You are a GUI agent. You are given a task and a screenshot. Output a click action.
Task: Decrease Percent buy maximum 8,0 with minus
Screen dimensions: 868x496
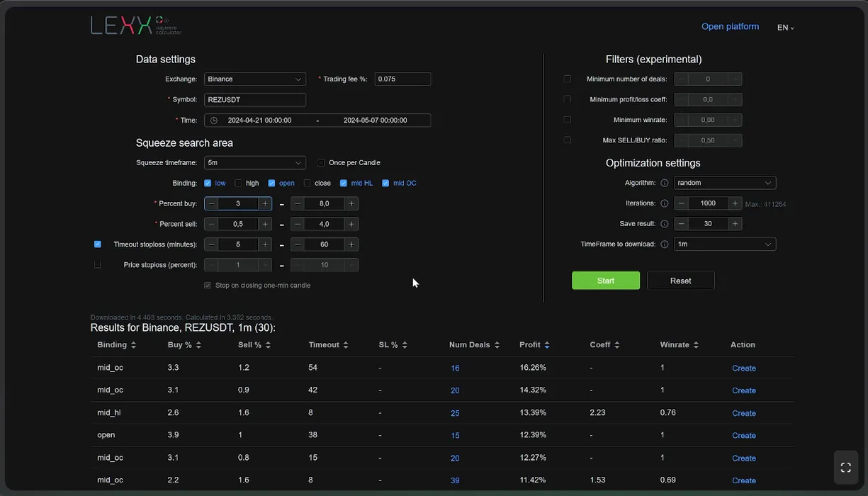point(298,203)
